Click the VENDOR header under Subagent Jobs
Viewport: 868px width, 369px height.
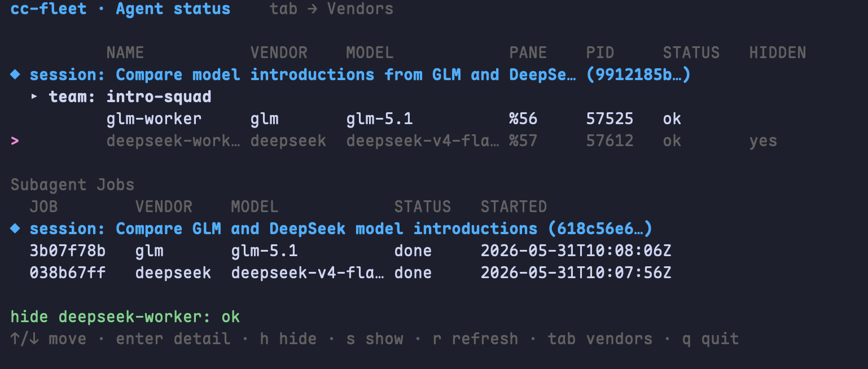(x=164, y=207)
